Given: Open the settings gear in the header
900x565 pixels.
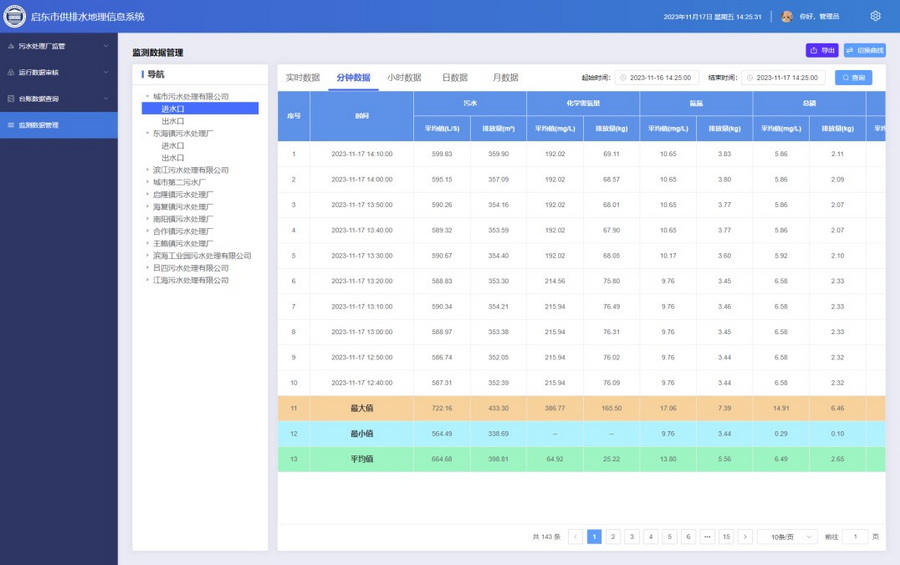Looking at the screenshot, I should pos(875,16).
